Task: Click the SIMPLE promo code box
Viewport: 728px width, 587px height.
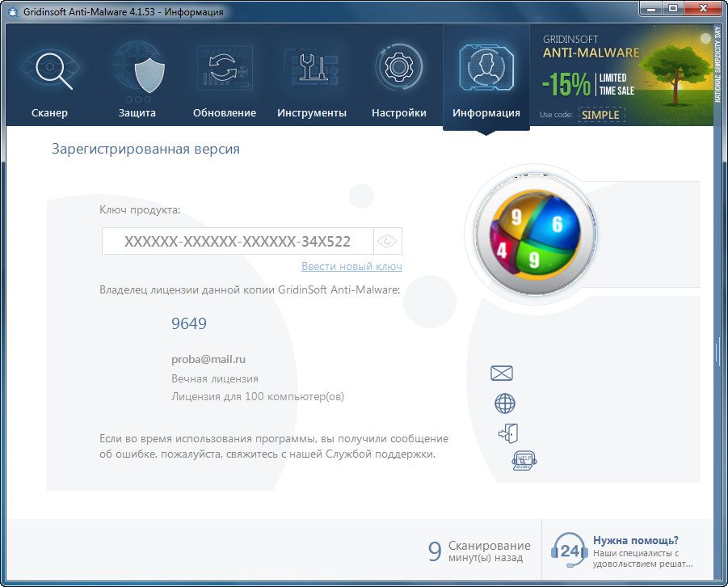Action: pos(600,115)
